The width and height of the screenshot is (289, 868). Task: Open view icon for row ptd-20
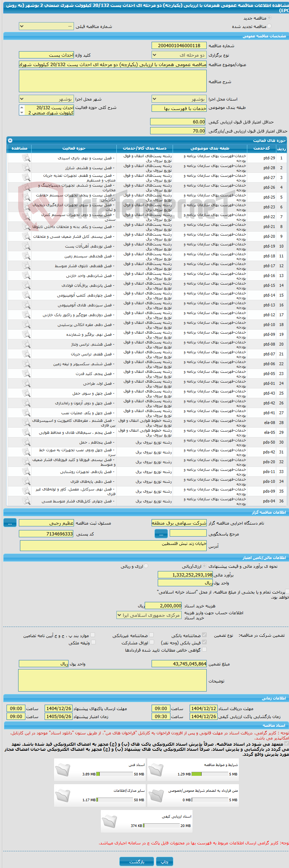click(x=26, y=236)
